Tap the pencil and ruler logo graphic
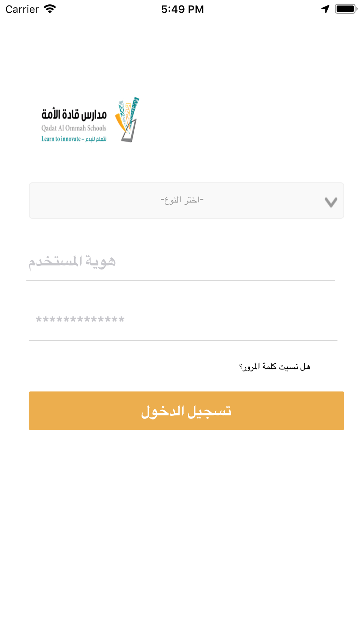The height and width of the screenshot is (644, 362). tap(127, 120)
